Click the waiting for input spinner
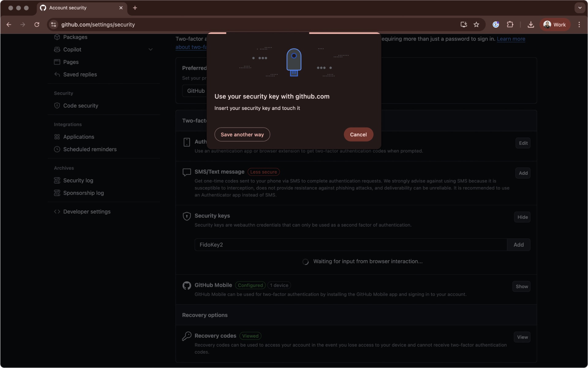588x368 pixels. pos(305,262)
